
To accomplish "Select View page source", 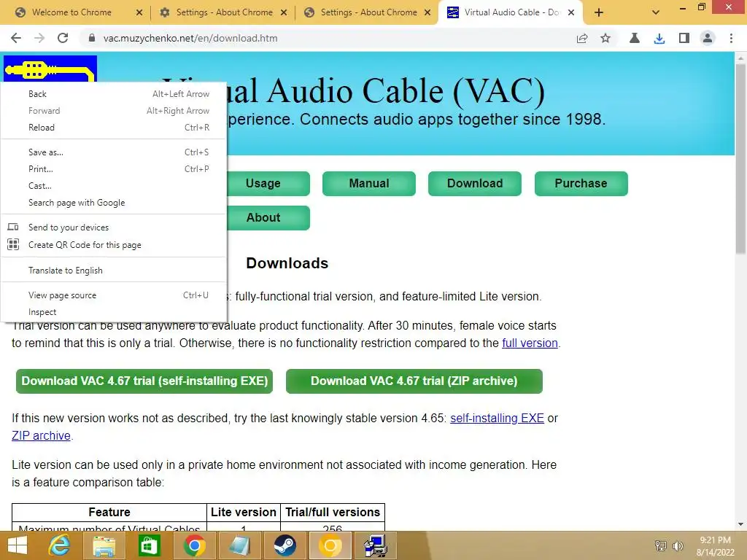I will [x=113, y=295].
